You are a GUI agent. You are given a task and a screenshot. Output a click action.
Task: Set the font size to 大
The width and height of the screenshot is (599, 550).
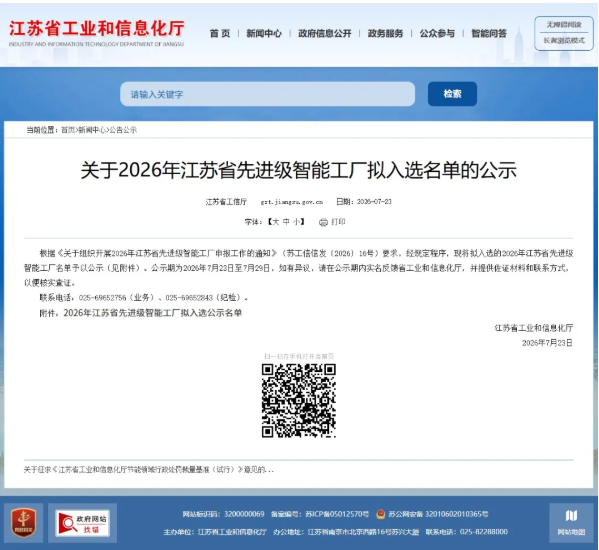click(x=275, y=222)
